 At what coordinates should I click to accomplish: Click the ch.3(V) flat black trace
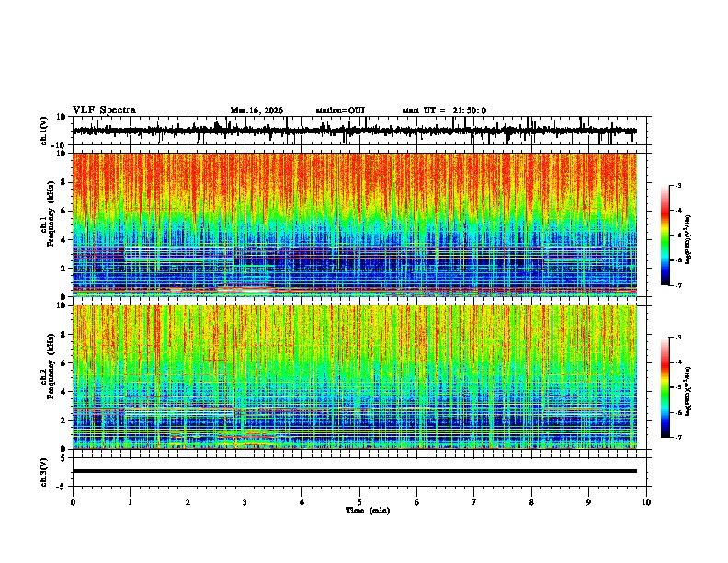355,471
